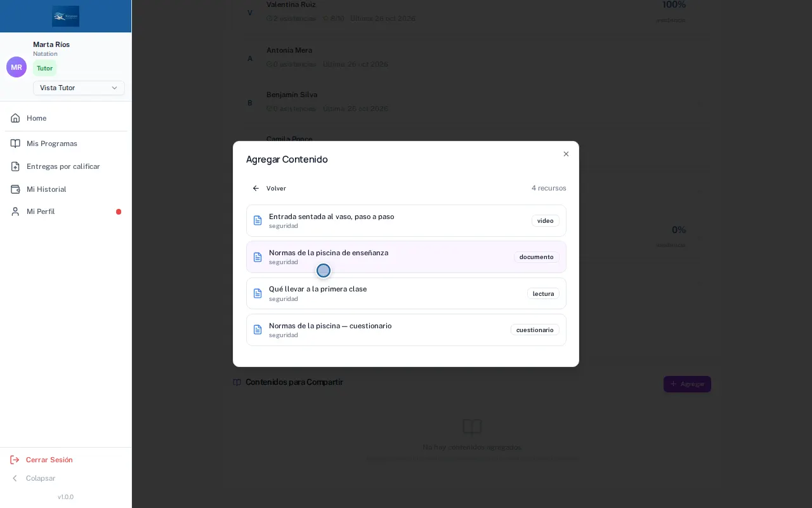Image resolution: width=812 pixels, height=508 pixels.
Task: Click the MR user avatar
Action: coord(16,67)
